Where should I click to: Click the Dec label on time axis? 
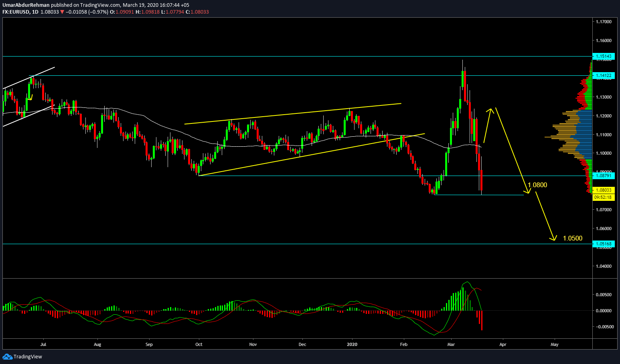click(302, 344)
